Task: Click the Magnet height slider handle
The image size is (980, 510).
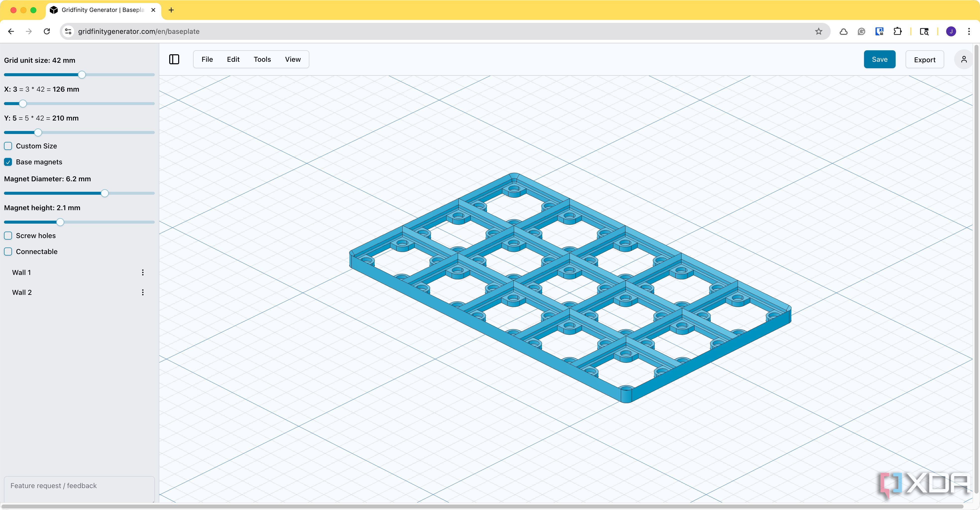Action: tap(60, 222)
